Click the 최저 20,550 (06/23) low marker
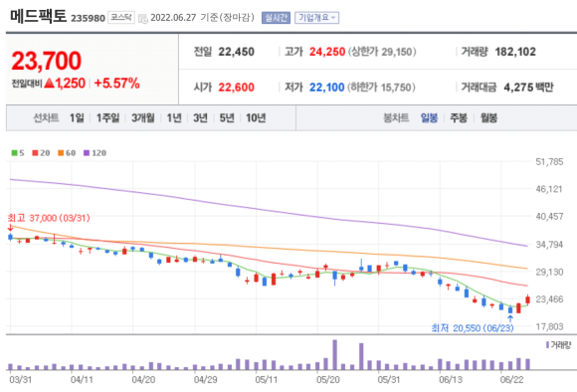577x392 pixels. pyautogui.click(x=473, y=328)
